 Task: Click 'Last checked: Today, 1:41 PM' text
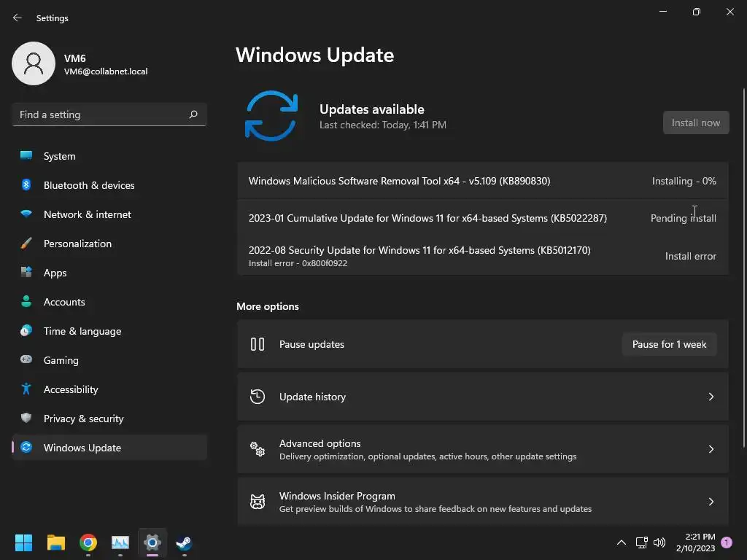[382, 125]
